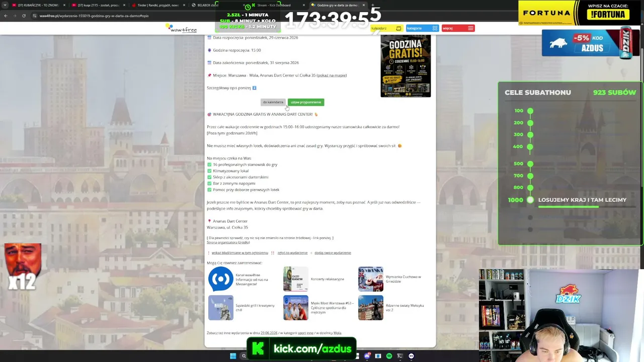
Task: Open the yellow kalendarz menu
Action: coord(386,28)
